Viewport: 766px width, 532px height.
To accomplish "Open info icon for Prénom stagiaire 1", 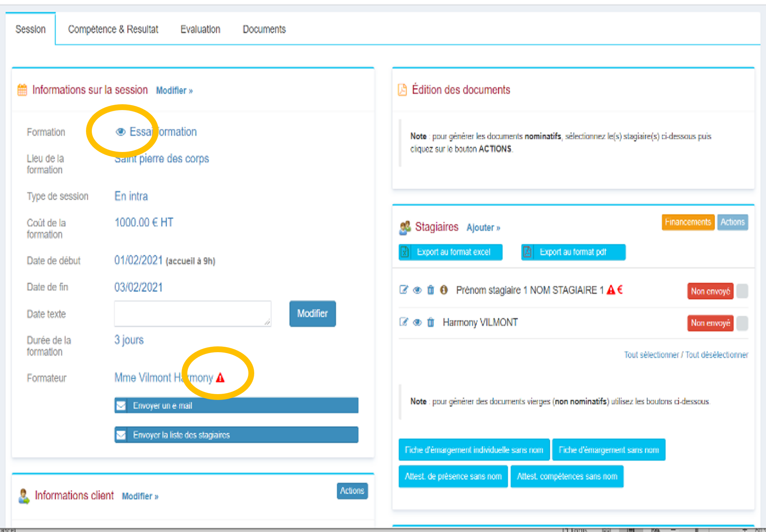I will point(444,290).
